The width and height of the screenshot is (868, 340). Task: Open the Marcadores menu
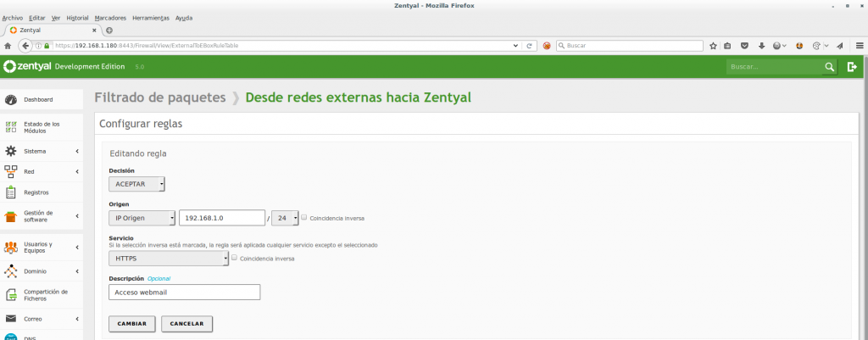tap(109, 18)
